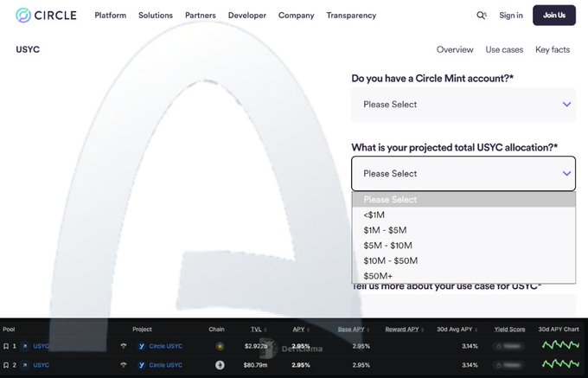Bookmark pool row 1 in the table
This screenshot has width=588, height=378.
pos(6,346)
